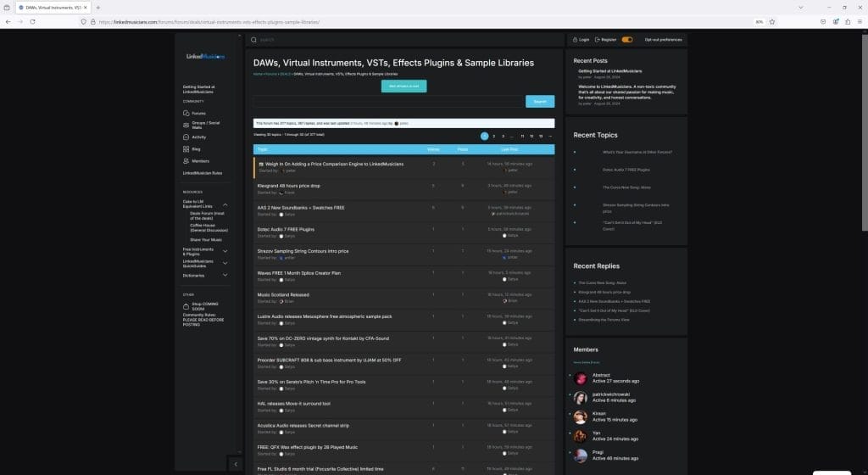Viewport: 868px width, 475px height.
Task: Expand the Dictionaries sidebar section
Action: point(225,275)
